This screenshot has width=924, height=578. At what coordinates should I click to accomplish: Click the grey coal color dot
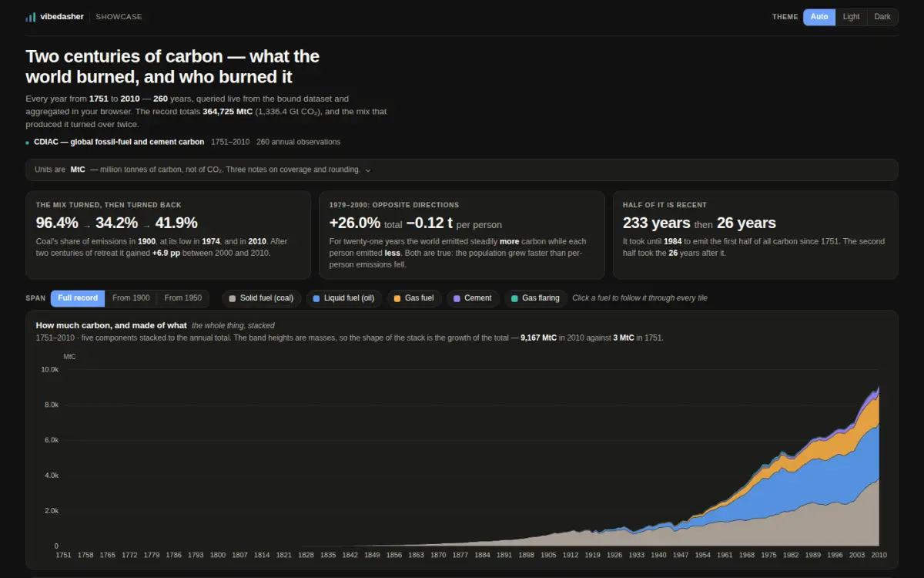233,298
